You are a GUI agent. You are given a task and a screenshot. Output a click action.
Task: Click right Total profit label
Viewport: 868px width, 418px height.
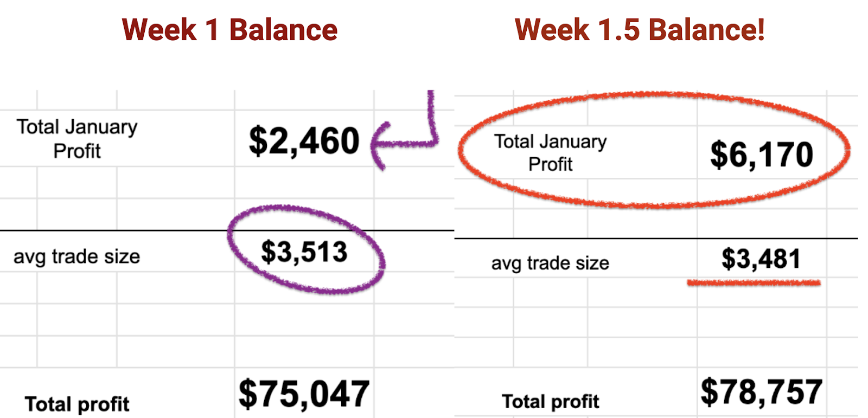pos(550,401)
